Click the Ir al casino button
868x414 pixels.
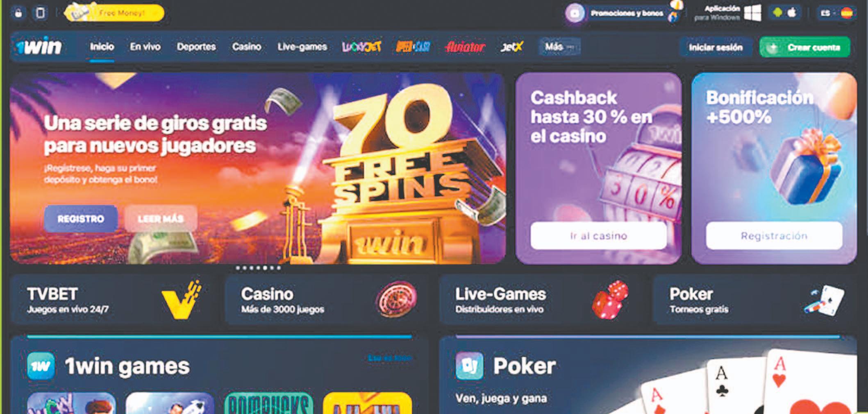(x=598, y=236)
